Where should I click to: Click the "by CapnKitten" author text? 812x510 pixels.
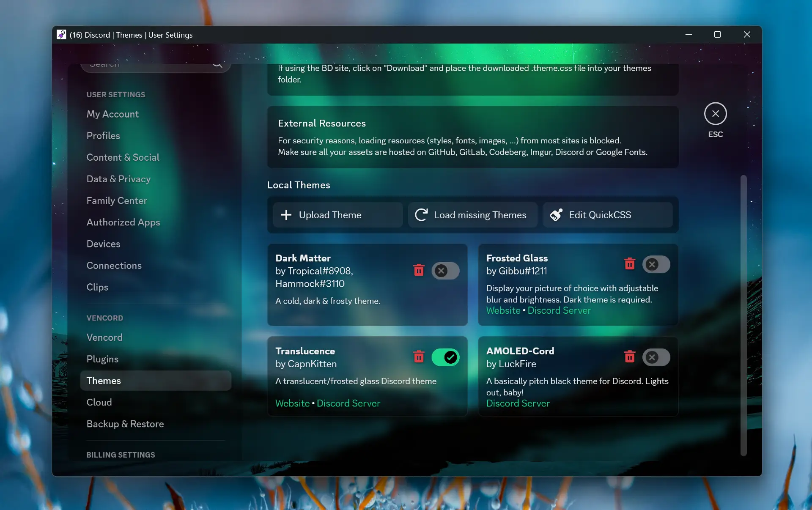(x=306, y=364)
